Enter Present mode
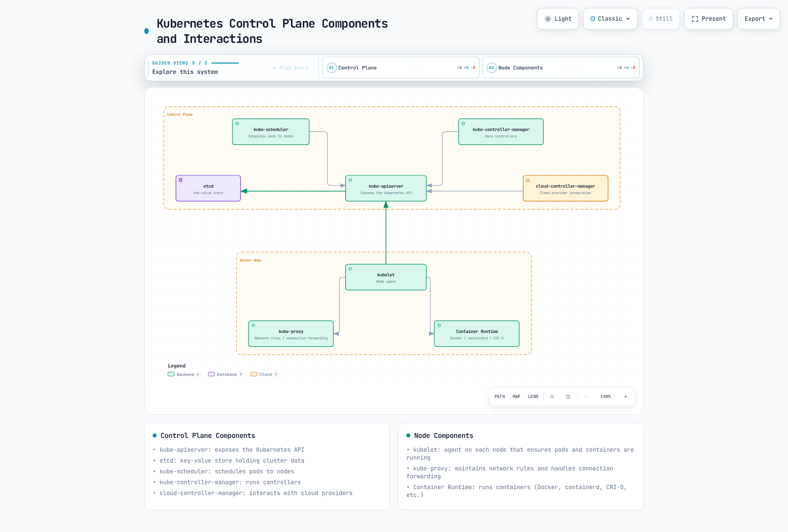Screen dimensions: 788x532 (x=709, y=19)
